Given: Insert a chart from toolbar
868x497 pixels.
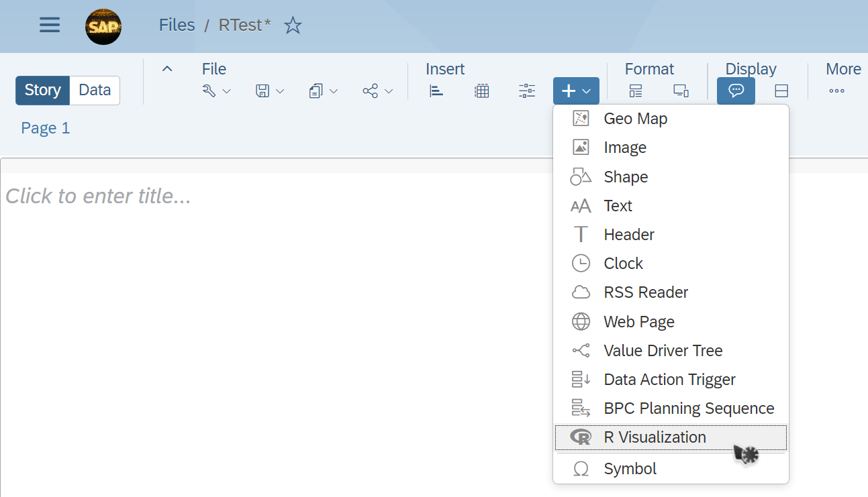Looking at the screenshot, I should tap(437, 91).
